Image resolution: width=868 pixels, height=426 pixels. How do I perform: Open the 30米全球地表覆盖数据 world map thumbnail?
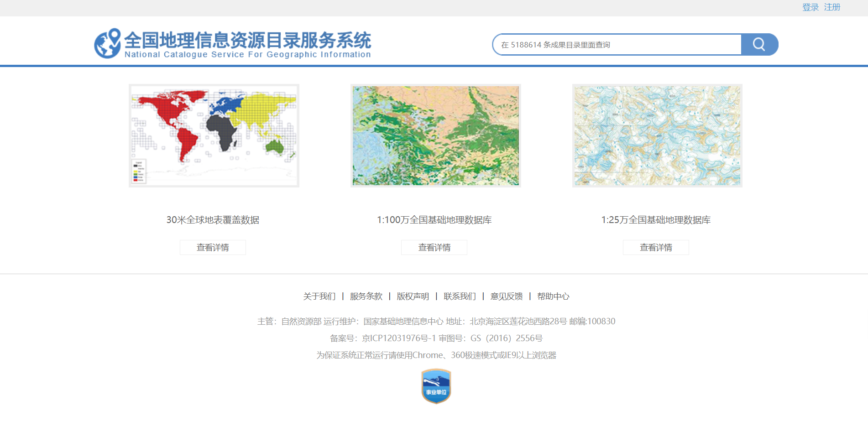[x=214, y=135]
